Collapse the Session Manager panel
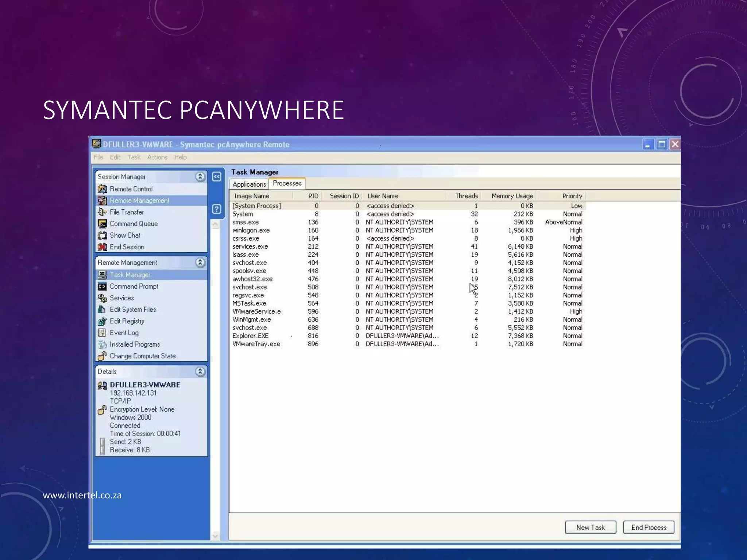 (x=200, y=177)
